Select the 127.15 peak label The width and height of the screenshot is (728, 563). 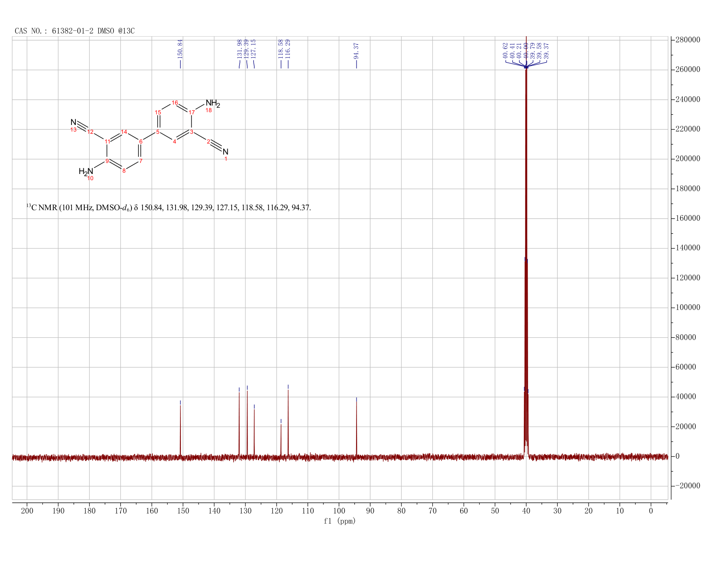coord(253,49)
